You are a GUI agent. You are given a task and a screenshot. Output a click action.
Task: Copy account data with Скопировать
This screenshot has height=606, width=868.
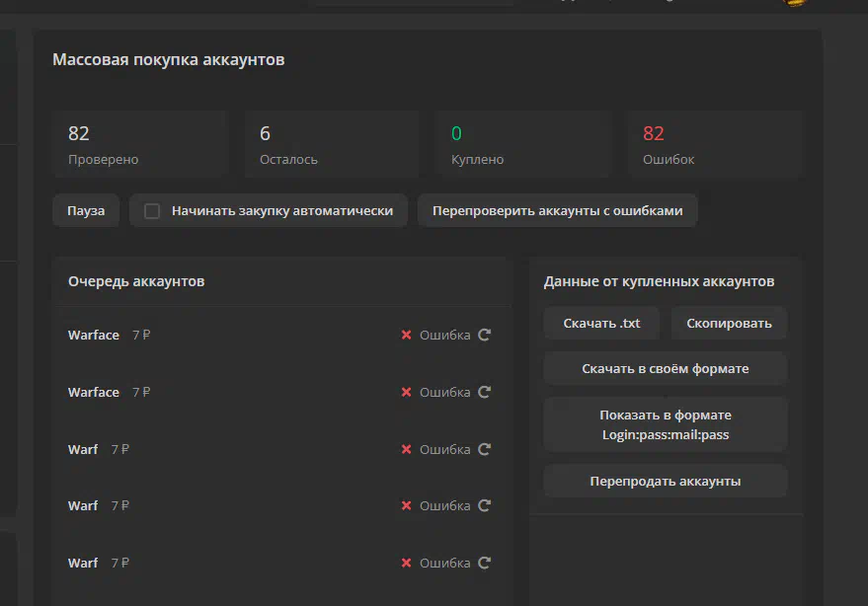729,323
